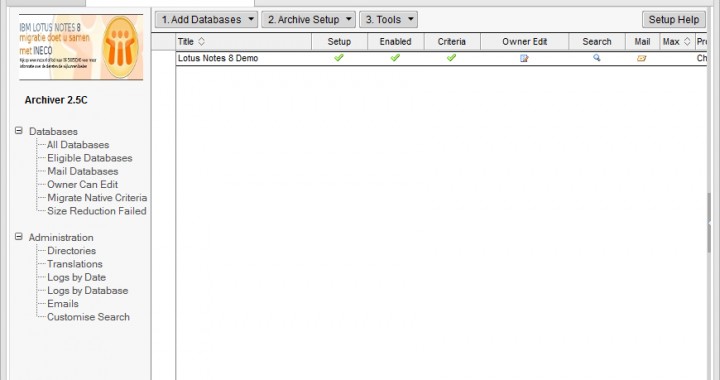Image resolution: width=720 pixels, height=380 pixels.
Task: Click the Search column header
Action: 597,42
